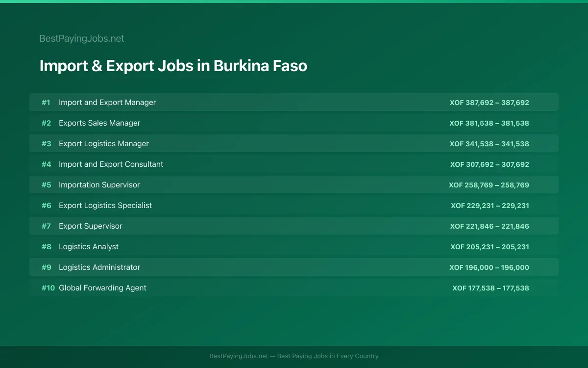This screenshot has width=588, height=368.
Task: Click the 'Export Supervisor' job title
Action: click(91, 226)
